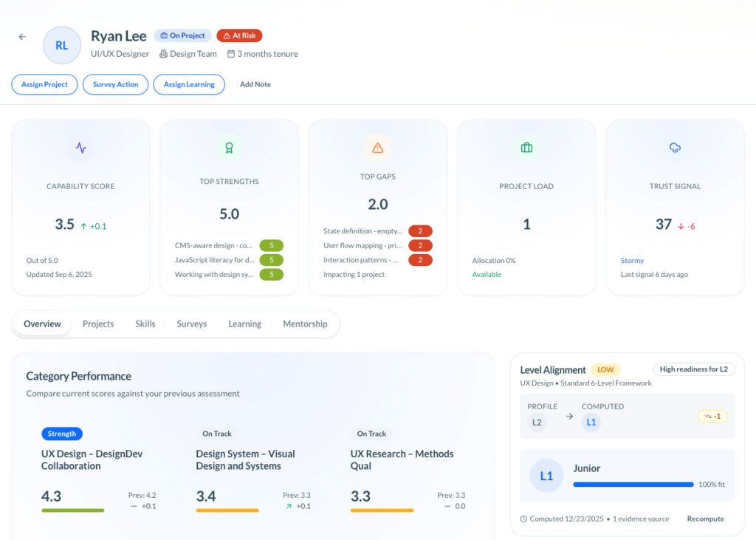This screenshot has width=756, height=540.
Task: Click the warning triangle icon on Top Gaps card
Action: click(x=378, y=148)
